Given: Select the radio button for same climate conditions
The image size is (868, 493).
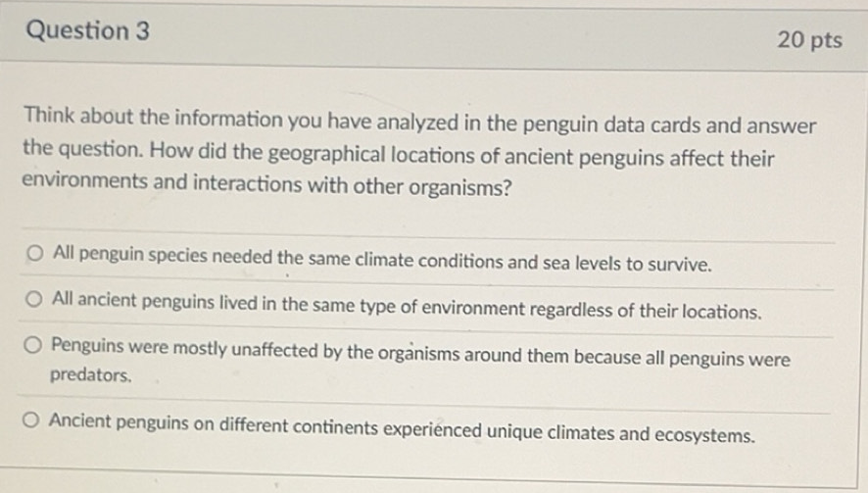Looking at the screenshot, I should 36,255.
